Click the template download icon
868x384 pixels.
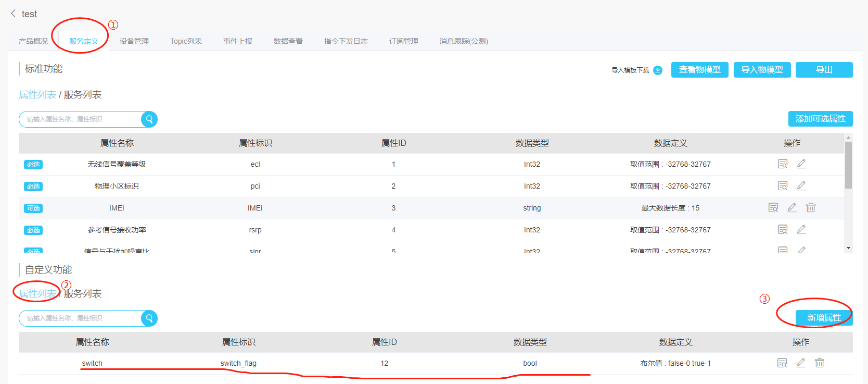click(658, 70)
